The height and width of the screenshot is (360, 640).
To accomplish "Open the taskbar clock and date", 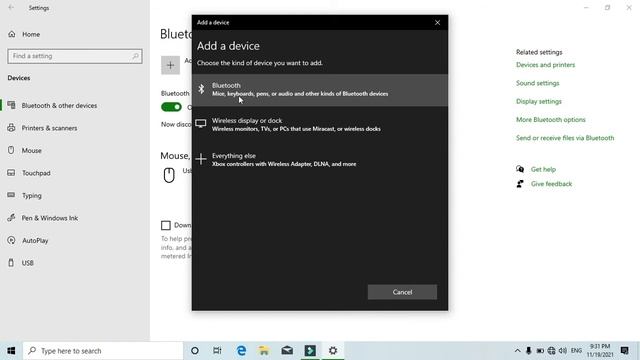I will [x=600, y=351].
